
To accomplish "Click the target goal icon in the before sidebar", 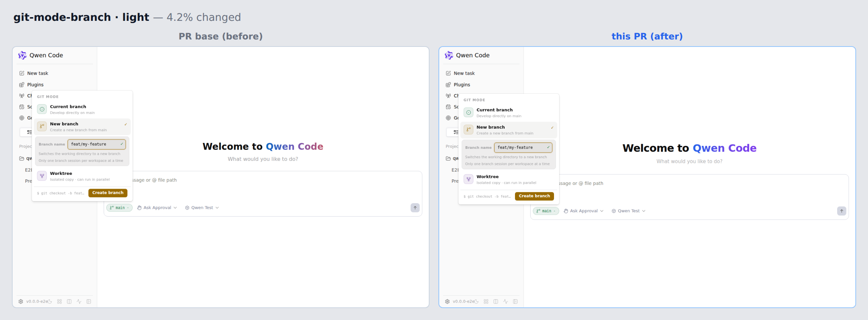I will pyautogui.click(x=22, y=118).
